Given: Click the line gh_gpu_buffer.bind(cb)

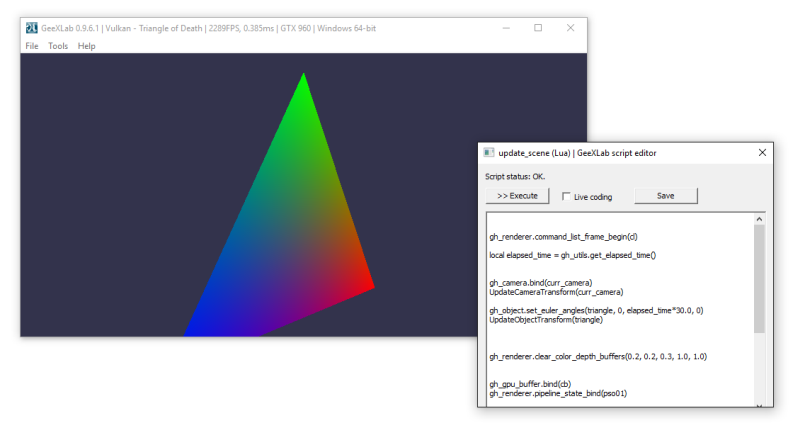Looking at the screenshot, I should [x=530, y=384].
